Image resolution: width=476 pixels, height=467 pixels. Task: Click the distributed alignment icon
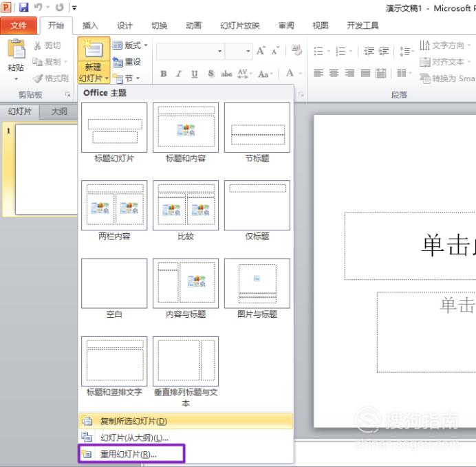click(x=380, y=73)
